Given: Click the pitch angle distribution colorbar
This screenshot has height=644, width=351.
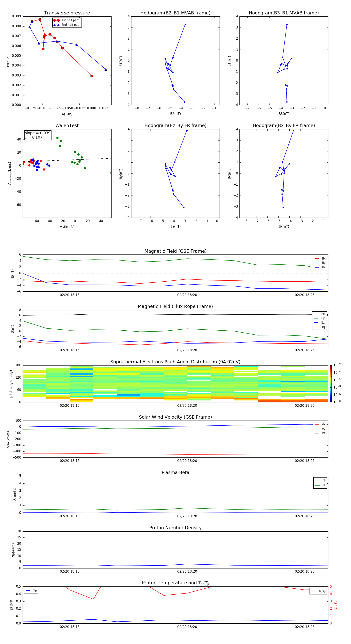Looking at the screenshot, I should tap(331, 383).
